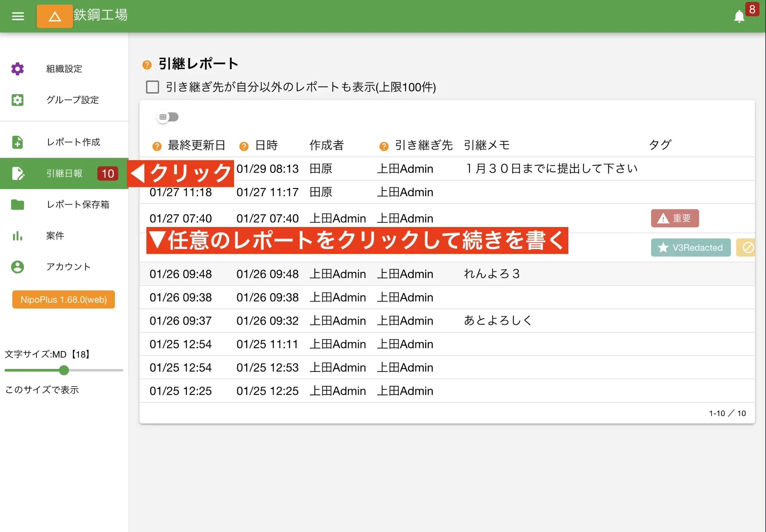This screenshot has width=766, height=532.
Task: Open the hamburger navigation menu
Action: [18, 16]
